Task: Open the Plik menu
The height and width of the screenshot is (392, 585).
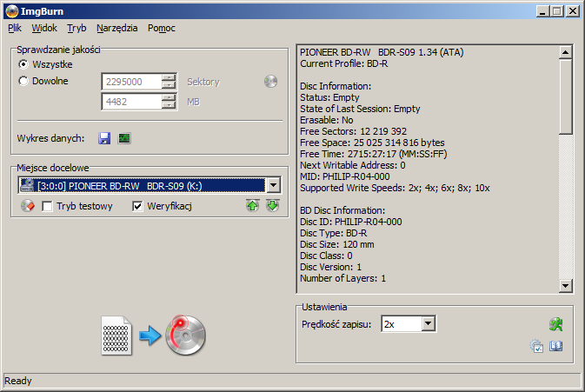Action: point(15,28)
